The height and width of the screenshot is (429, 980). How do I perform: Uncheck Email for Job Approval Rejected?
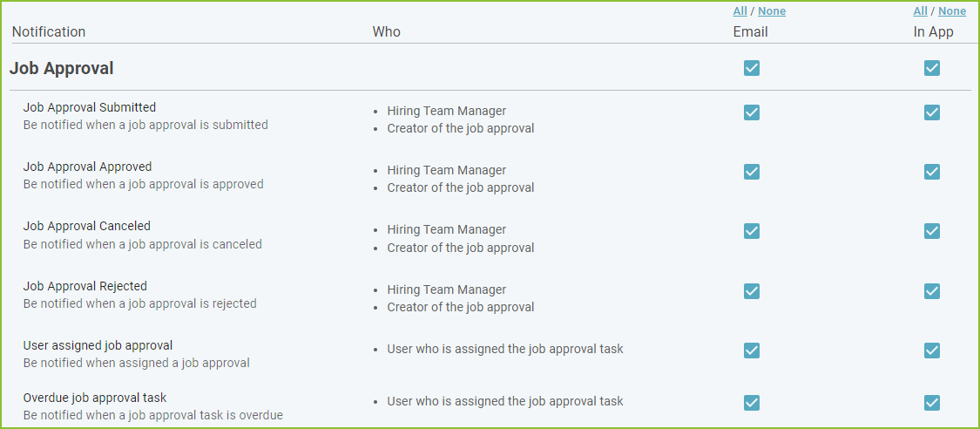click(x=751, y=291)
